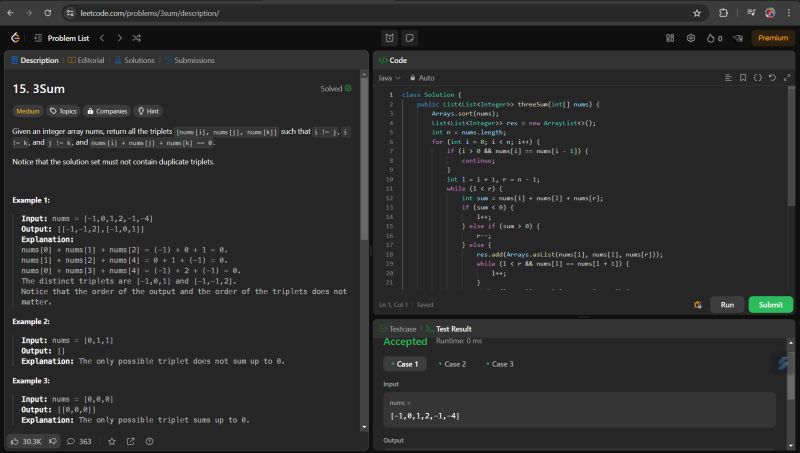Click the test result panel scrollbar
Screen dimensions: 800x453
click(791, 375)
